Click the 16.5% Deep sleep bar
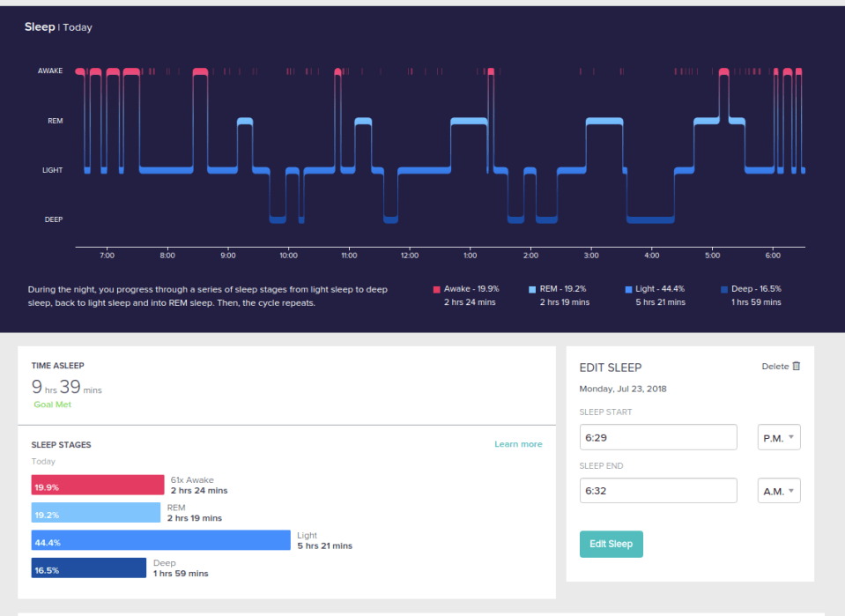 coord(88,568)
